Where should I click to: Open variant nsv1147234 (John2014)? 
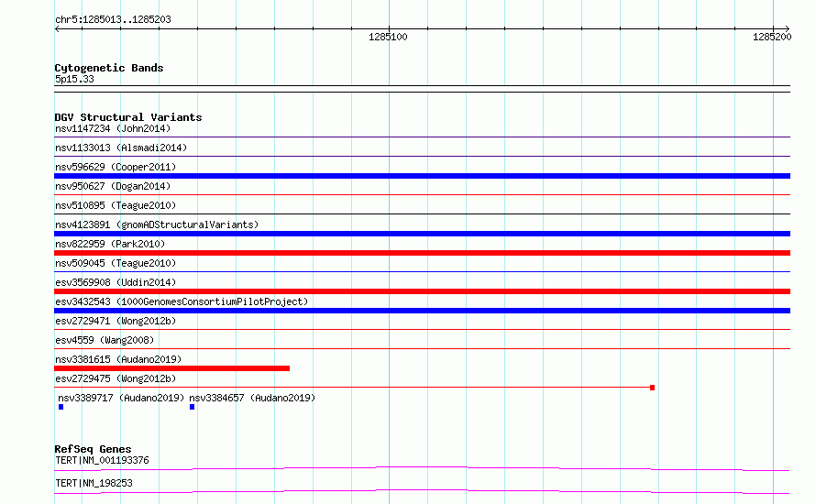113,128
